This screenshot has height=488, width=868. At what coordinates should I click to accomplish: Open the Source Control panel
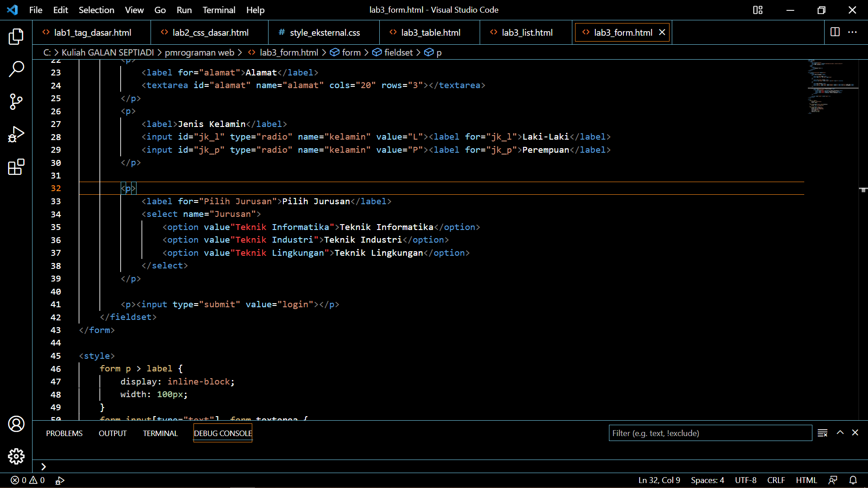point(16,102)
